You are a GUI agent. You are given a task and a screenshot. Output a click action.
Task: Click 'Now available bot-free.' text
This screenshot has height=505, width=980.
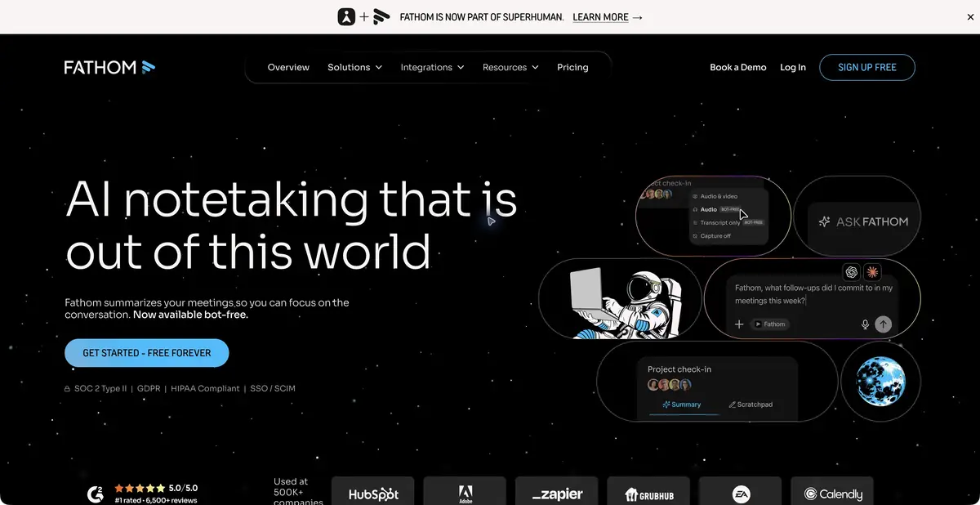tap(190, 314)
